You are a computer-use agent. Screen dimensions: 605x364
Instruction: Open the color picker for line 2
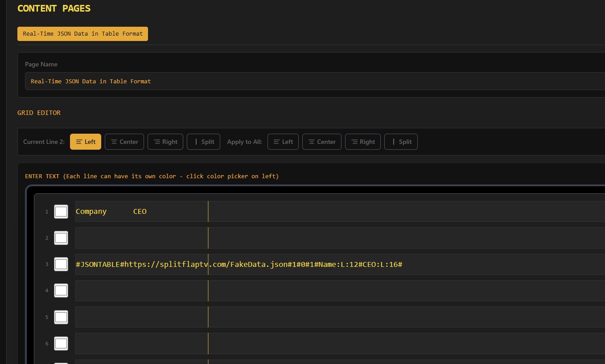61,237
